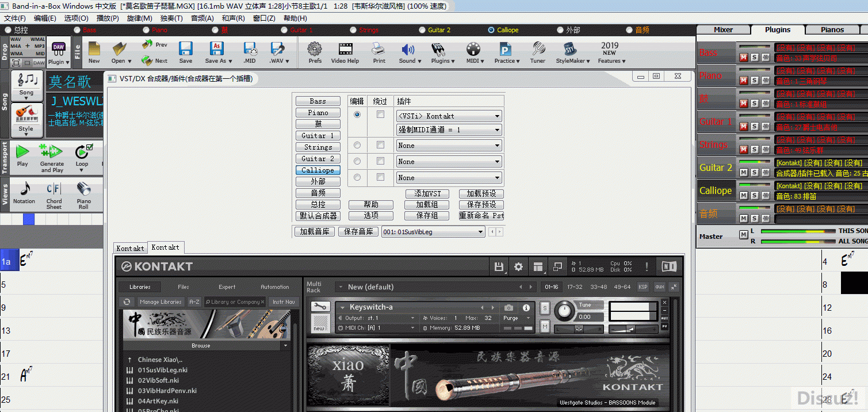Adjust the Keyswitch-a pan slider
The width and height of the screenshot is (868, 412).
pyautogui.click(x=579, y=329)
